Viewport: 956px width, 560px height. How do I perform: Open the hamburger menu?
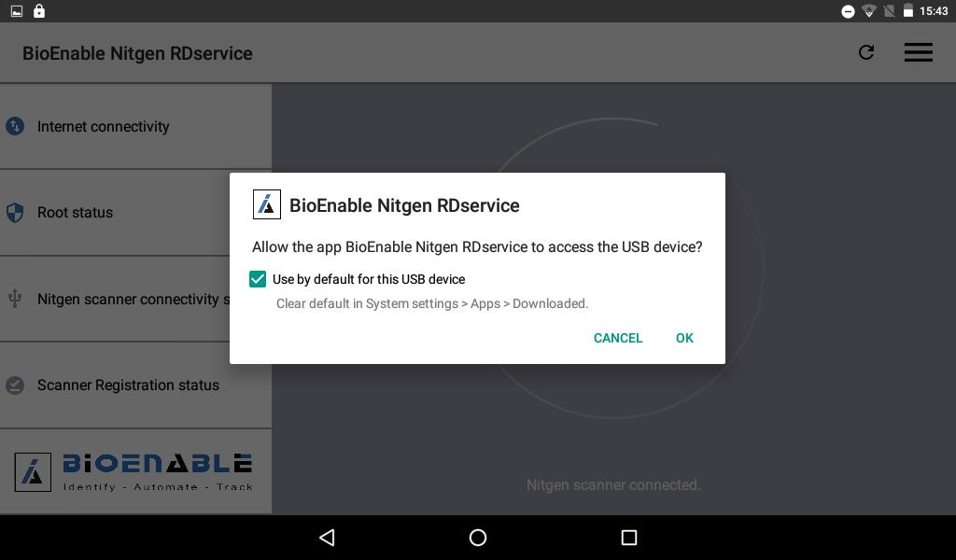(x=919, y=52)
